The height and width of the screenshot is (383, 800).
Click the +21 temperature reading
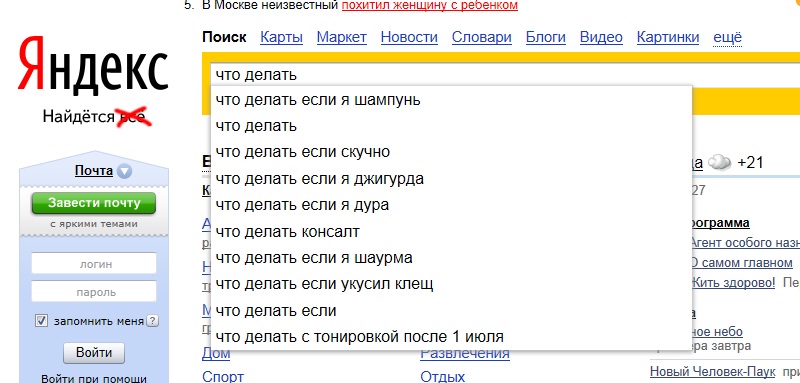[x=751, y=163]
